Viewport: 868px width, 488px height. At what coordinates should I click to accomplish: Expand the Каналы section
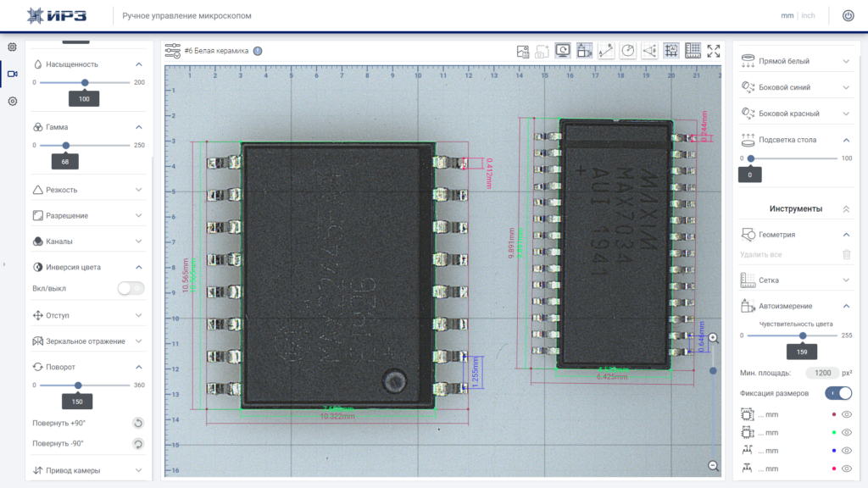click(87, 241)
